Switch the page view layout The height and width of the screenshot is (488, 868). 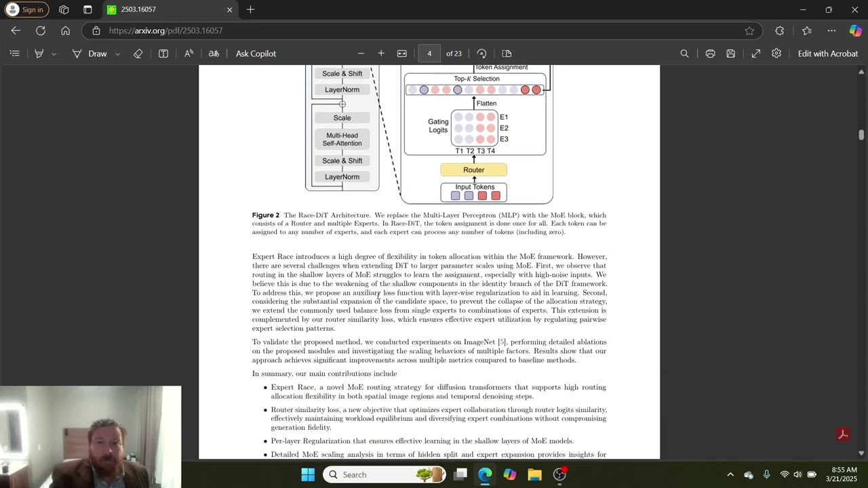point(507,54)
